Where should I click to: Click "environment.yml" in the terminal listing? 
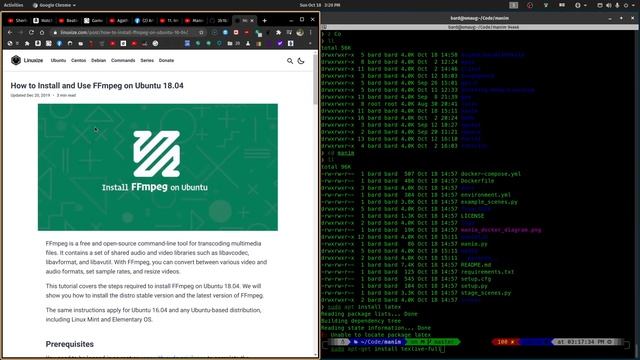point(486,195)
